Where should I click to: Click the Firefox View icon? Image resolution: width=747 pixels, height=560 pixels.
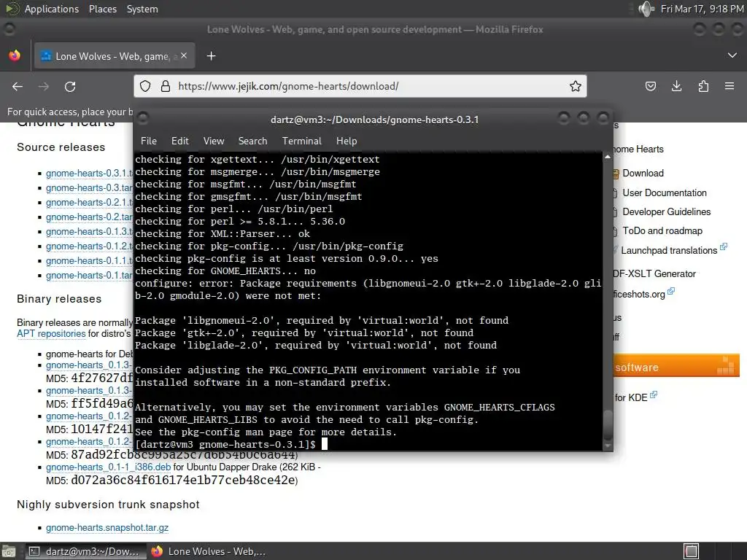(15, 55)
